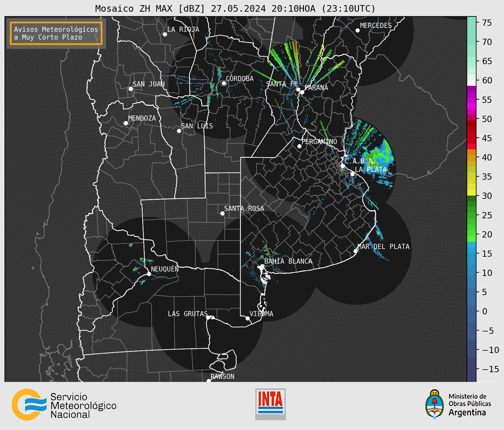Click the C.A.B.A. city marker dot
The height and width of the screenshot is (430, 504).
click(x=343, y=166)
